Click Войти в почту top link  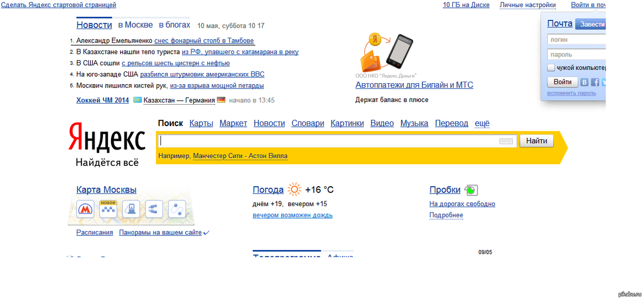(589, 5)
